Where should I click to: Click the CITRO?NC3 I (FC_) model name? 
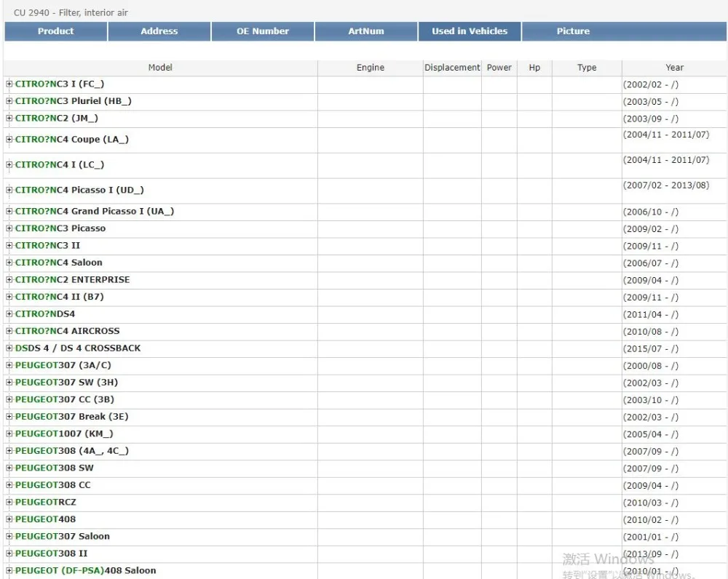[60, 84]
